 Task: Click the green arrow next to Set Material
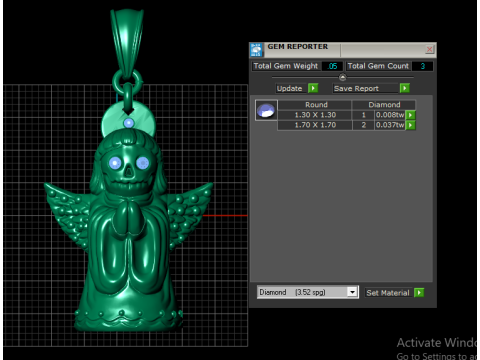419,293
